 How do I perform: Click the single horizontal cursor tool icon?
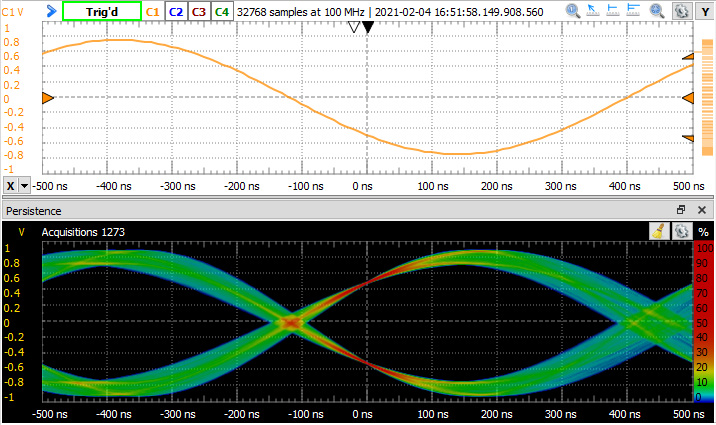point(614,11)
